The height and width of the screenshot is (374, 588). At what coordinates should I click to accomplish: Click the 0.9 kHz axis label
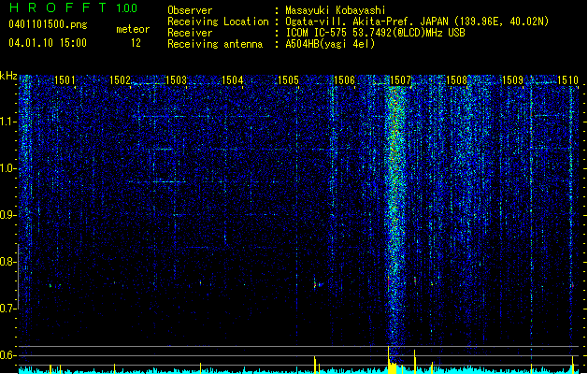tap(8, 215)
